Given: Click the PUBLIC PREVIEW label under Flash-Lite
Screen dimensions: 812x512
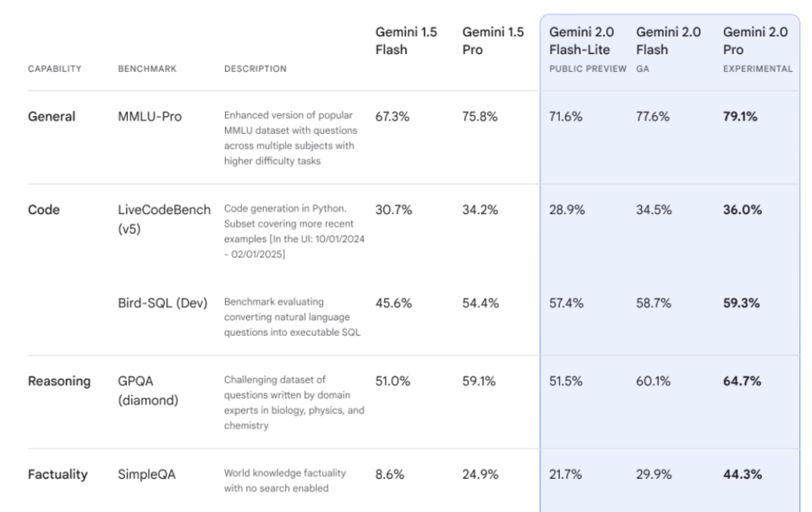Looking at the screenshot, I should click(588, 69).
